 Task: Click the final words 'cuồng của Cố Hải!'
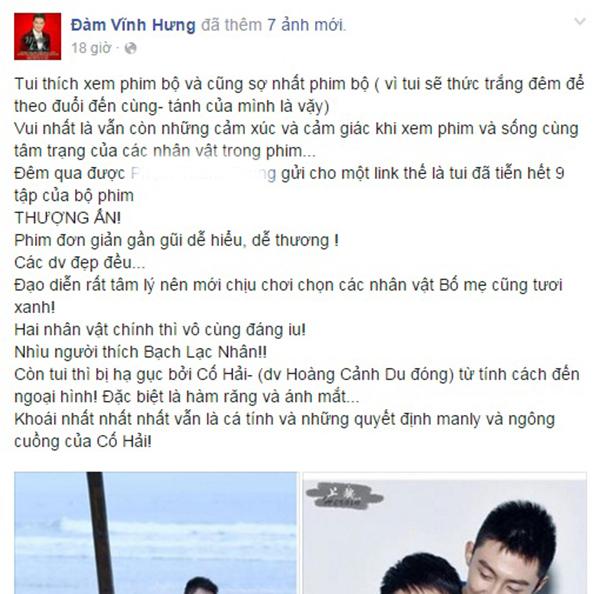(x=83, y=442)
